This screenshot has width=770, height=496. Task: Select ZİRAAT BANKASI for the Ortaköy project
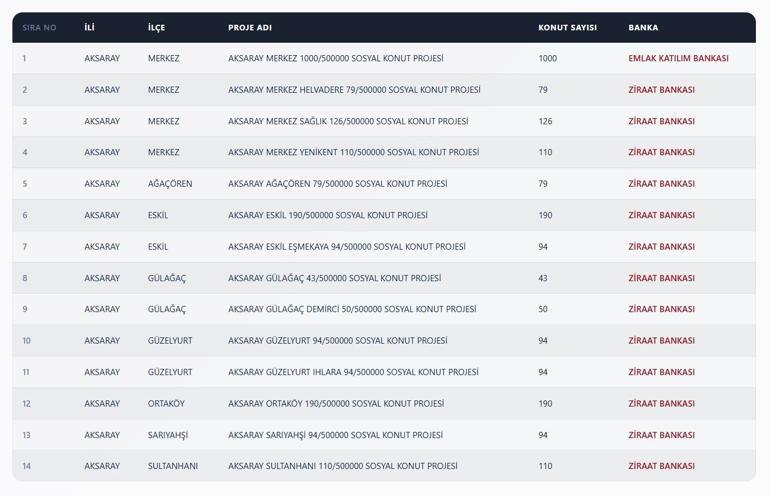661,404
